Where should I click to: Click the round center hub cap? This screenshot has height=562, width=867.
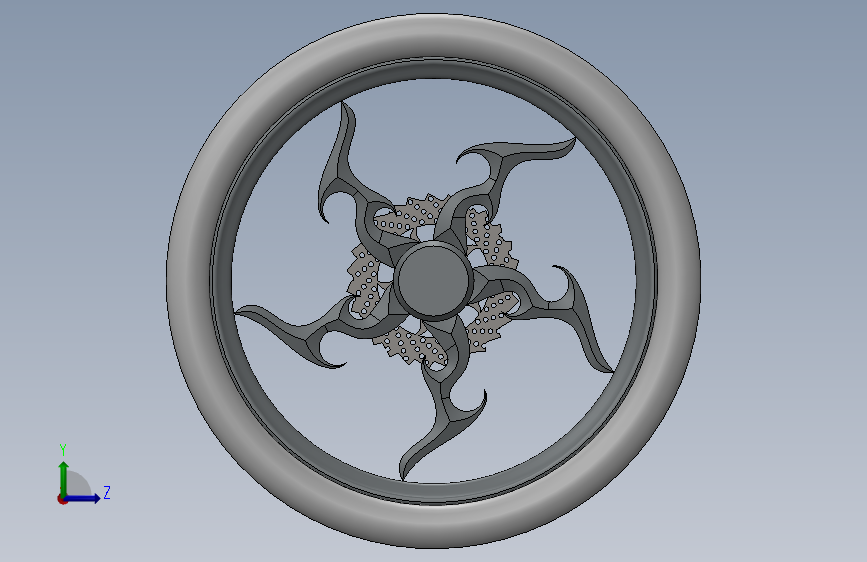(433, 279)
